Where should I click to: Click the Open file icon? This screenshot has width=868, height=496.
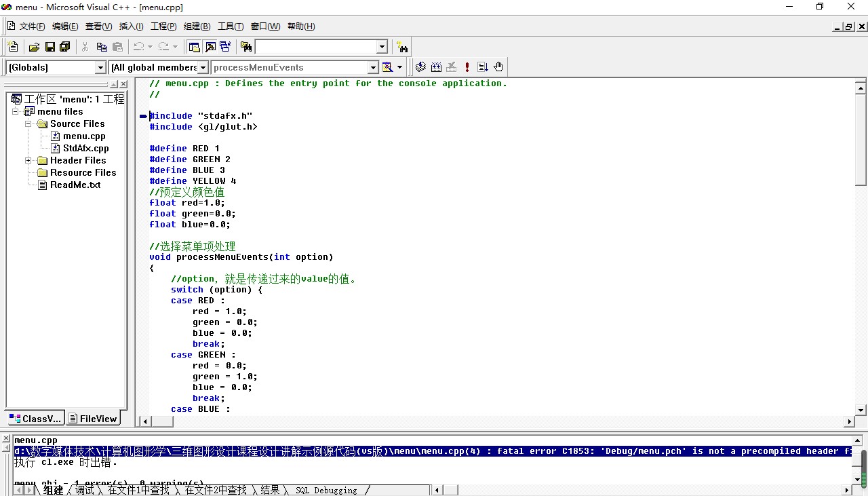click(x=34, y=47)
